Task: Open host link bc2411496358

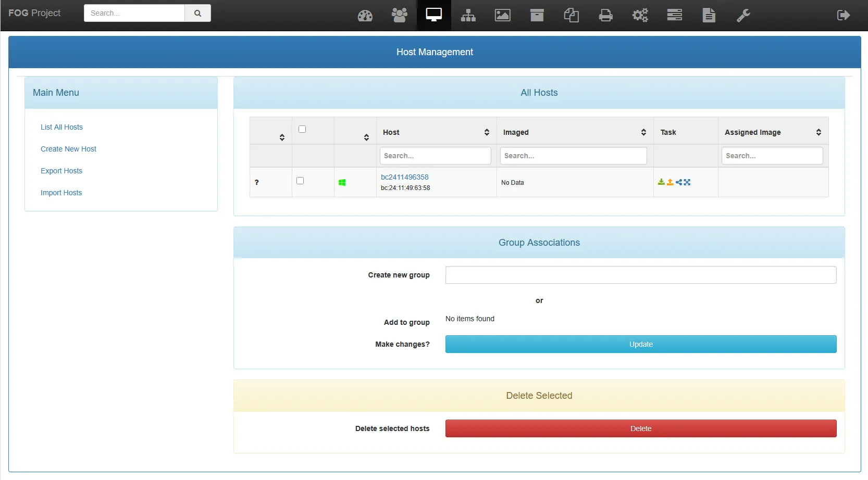Action: tap(404, 177)
